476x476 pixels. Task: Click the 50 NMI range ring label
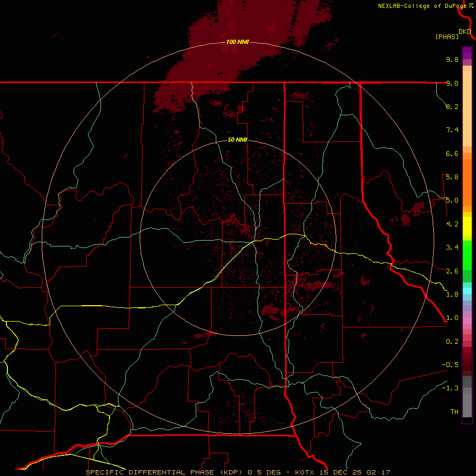[237, 140]
